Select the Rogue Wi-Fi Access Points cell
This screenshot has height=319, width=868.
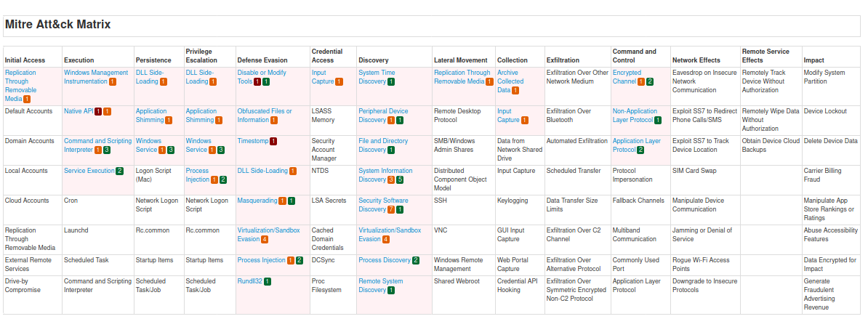[705, 265]
